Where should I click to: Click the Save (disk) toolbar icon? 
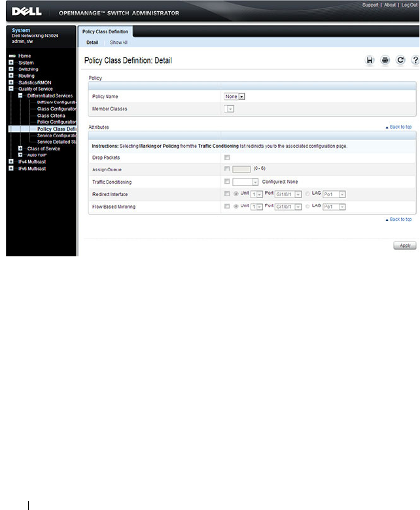pos(370,60)
